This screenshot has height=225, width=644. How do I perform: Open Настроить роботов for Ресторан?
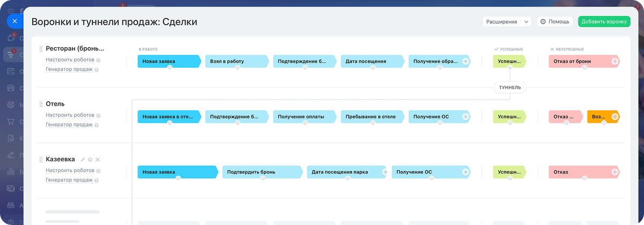pyautogui.click(x=70, y=60)
